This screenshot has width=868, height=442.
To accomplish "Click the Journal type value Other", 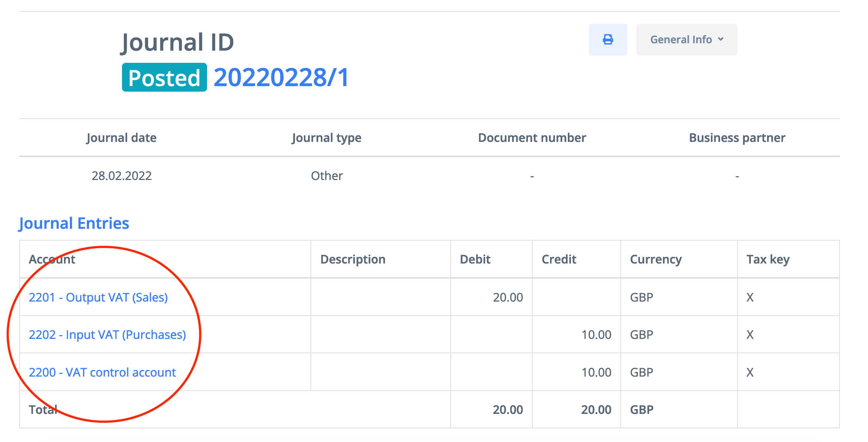I will 327,176.
